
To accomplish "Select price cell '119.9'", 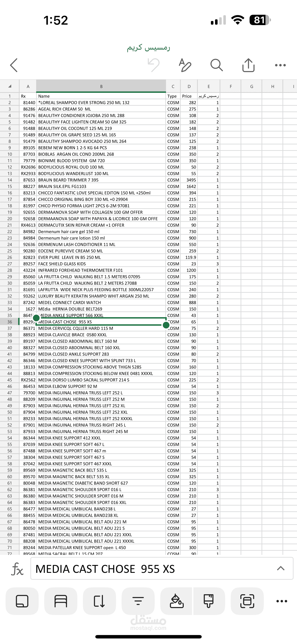I will 189,257.
